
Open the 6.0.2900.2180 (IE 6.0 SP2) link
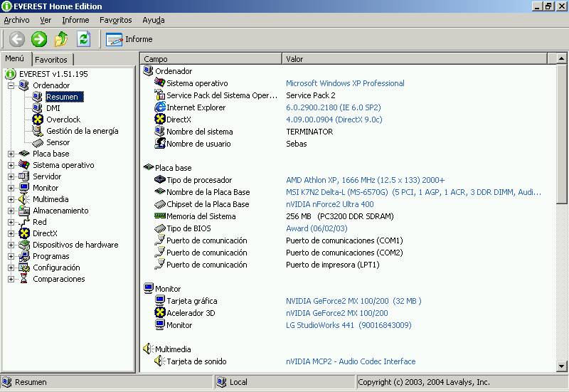click(x=333, y=107)
